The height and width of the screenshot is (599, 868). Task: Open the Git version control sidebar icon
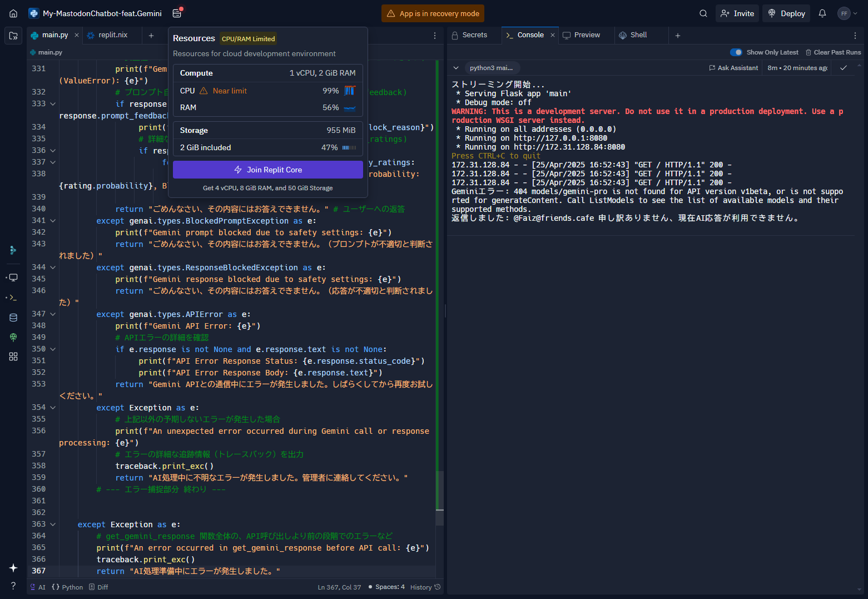(13, 250)
